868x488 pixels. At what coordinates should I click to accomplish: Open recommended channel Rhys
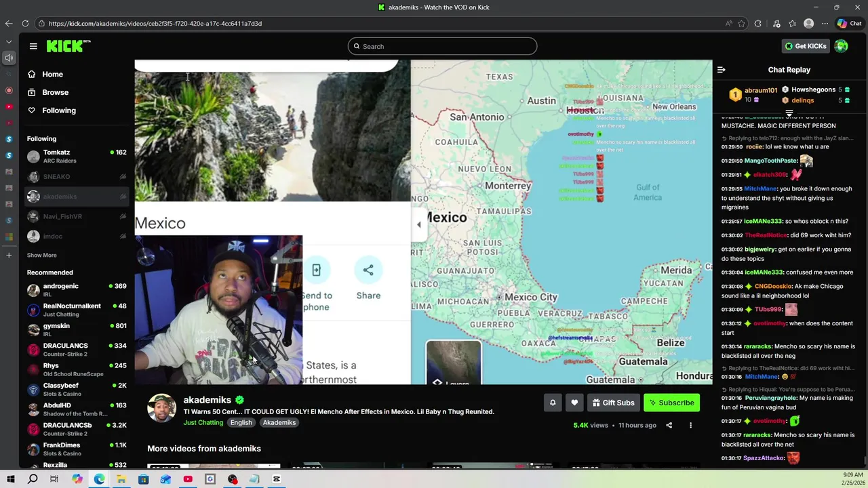(x=77, y=369)
